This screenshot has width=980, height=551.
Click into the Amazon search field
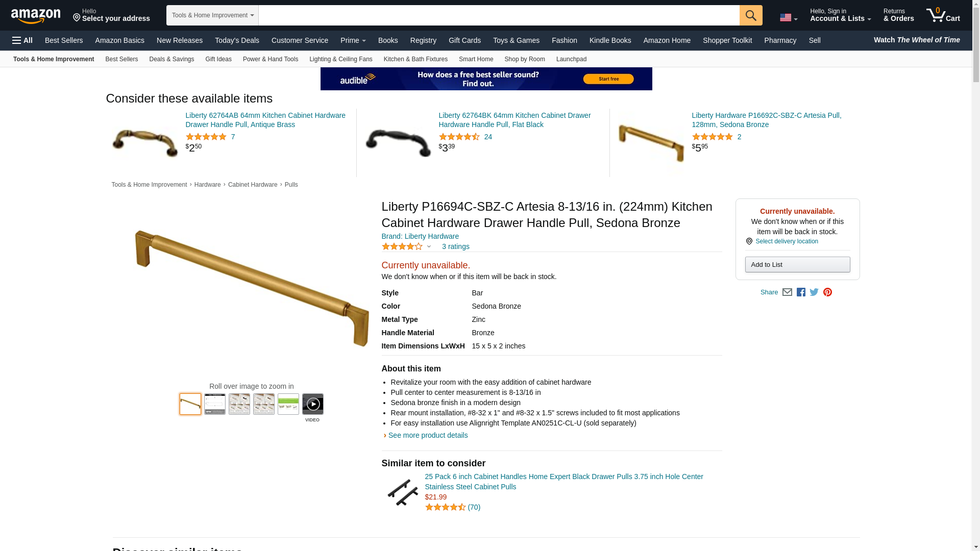(499, 15)
